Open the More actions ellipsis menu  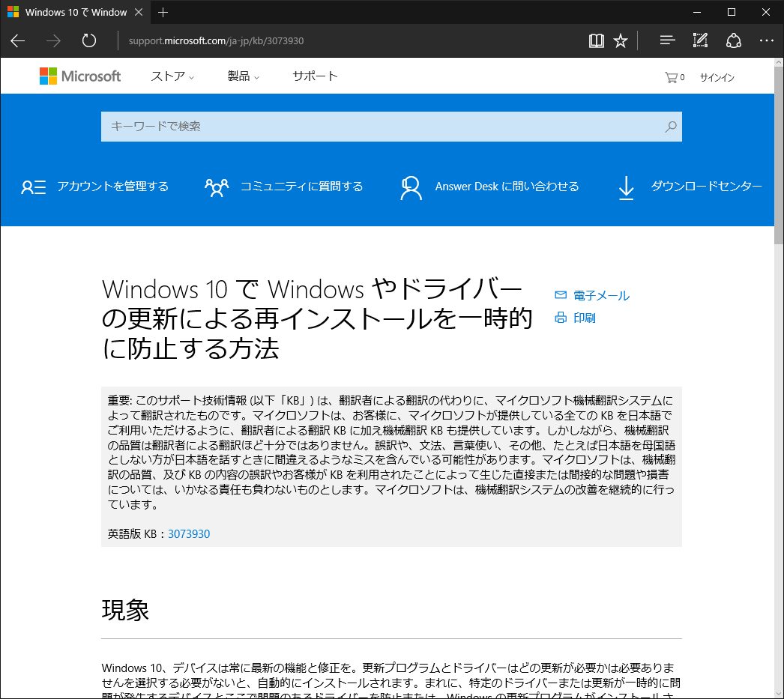(766, 40)
